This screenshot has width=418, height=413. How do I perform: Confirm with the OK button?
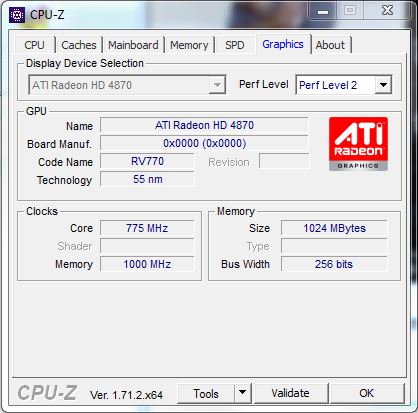(367, 393)
